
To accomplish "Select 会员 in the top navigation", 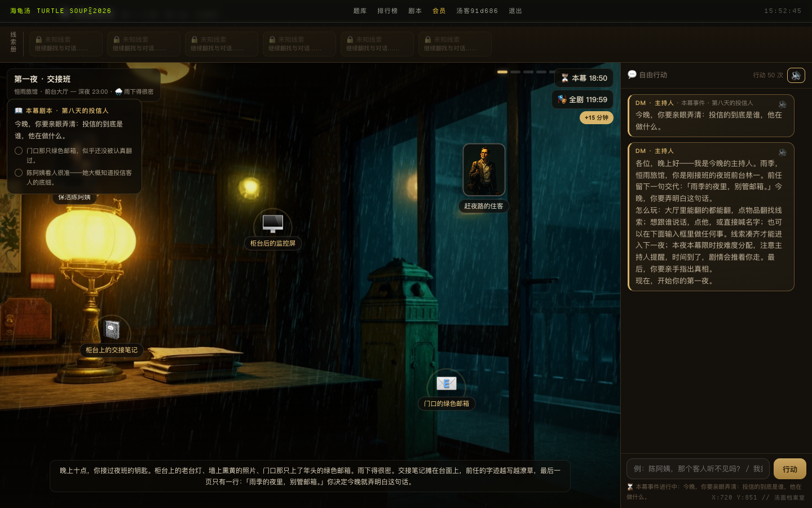I will [439, 11].
